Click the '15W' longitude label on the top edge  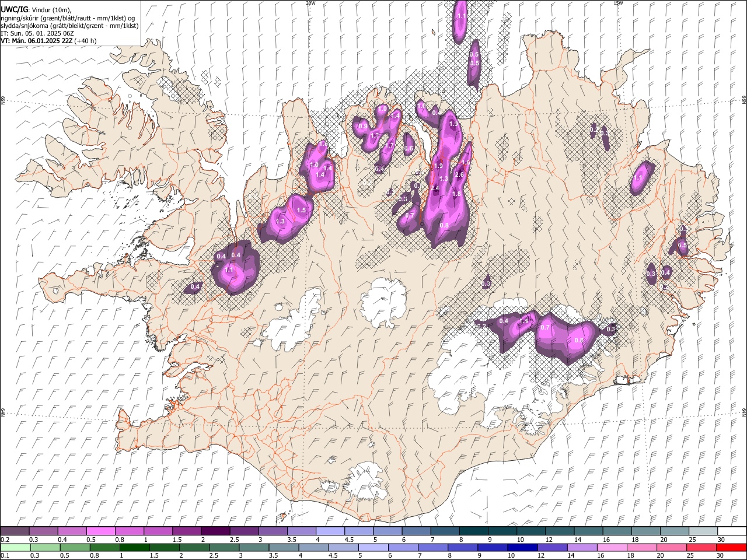[x=619, y=3]
